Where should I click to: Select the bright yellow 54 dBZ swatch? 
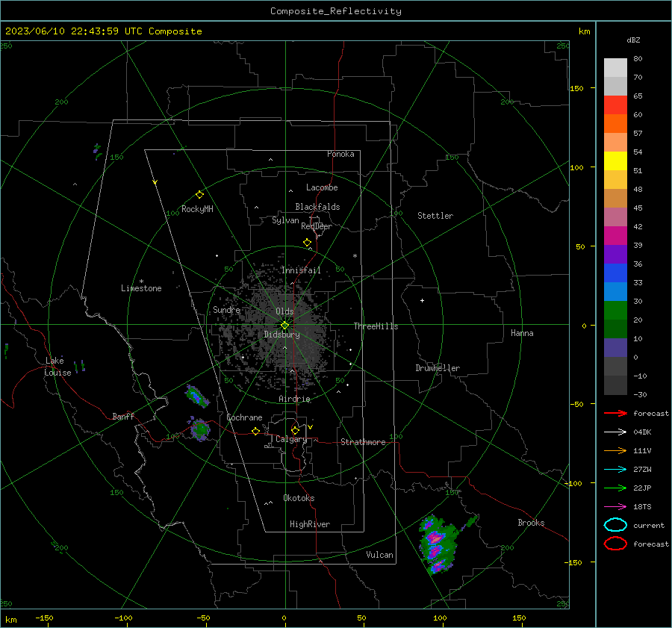tap(615, 161)
